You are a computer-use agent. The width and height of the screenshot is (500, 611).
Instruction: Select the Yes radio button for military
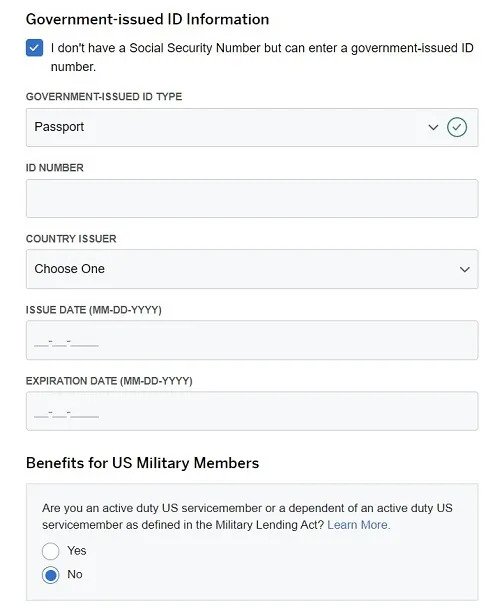[51, 551]
